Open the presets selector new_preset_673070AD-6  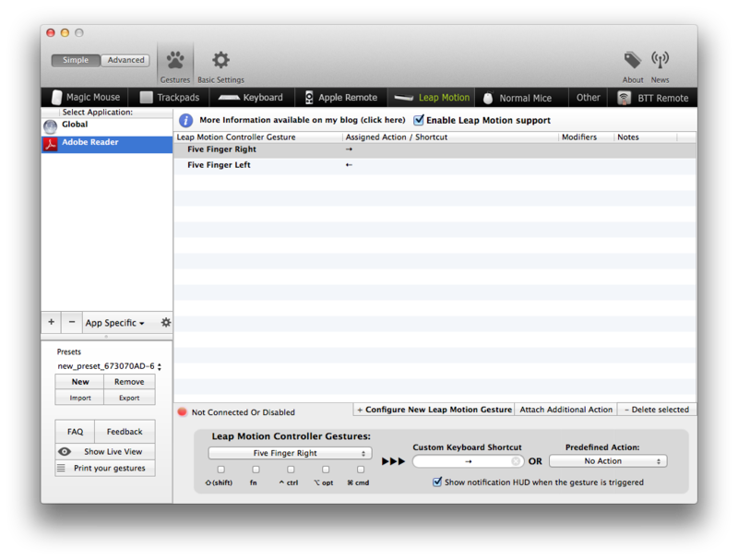click(x=109, y=366)
